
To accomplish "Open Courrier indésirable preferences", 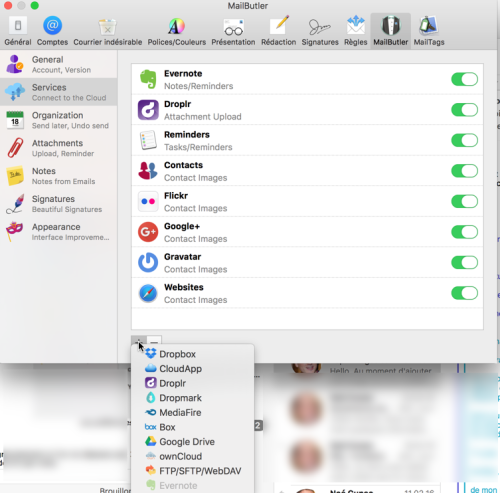I will pos(108,31).
